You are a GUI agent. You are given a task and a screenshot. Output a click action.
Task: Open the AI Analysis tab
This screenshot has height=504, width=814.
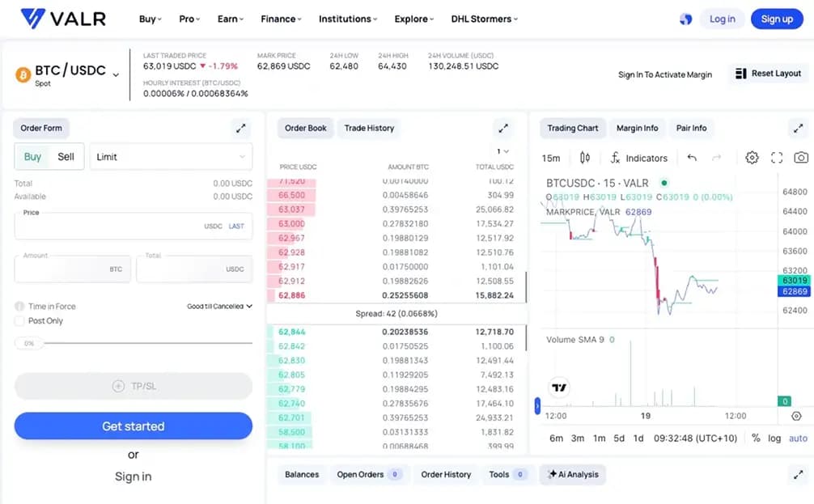pos(573,474)
